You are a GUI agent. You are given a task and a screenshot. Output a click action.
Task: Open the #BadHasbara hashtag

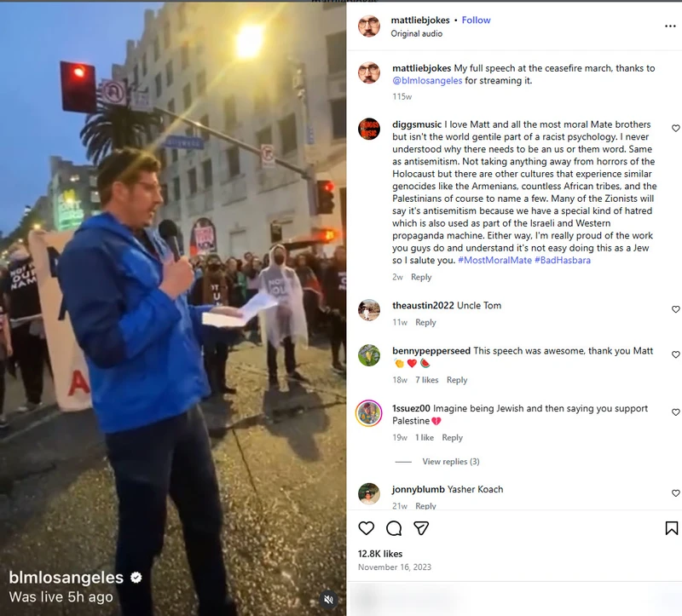click(x=563, y=260)
